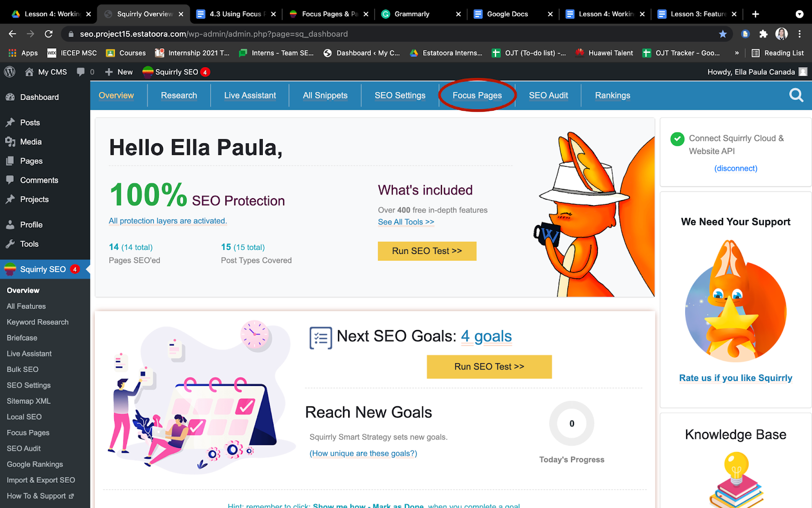Select Keyword Research in the sidebar
The image size is (812, 508).
point(38,322)
